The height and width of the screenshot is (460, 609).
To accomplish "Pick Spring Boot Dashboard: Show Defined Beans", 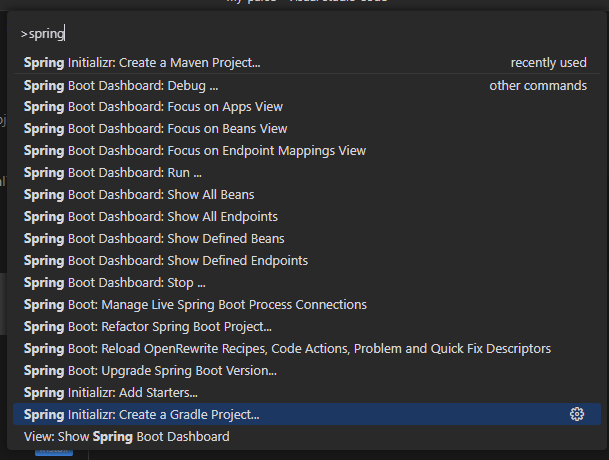I will pos(307,239).
